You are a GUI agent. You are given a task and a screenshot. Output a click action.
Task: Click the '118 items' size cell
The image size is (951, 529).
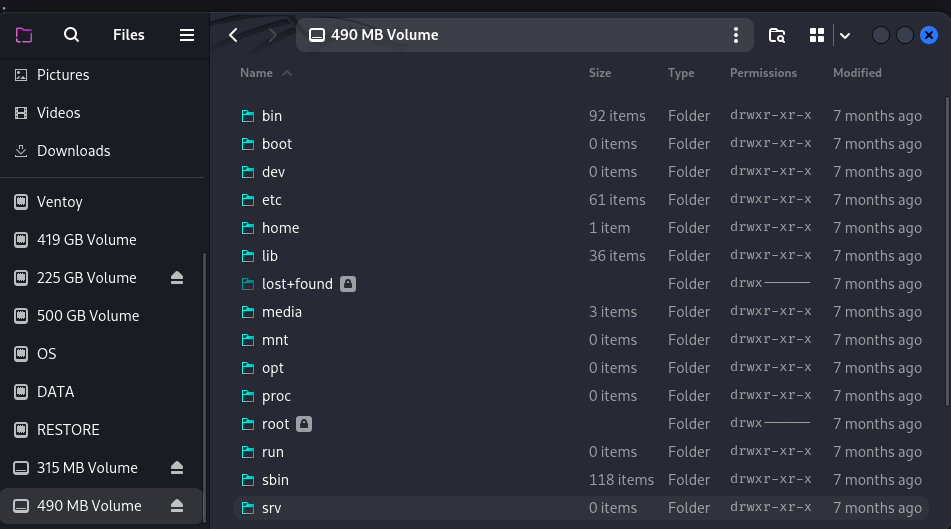[x=621, y=480]
